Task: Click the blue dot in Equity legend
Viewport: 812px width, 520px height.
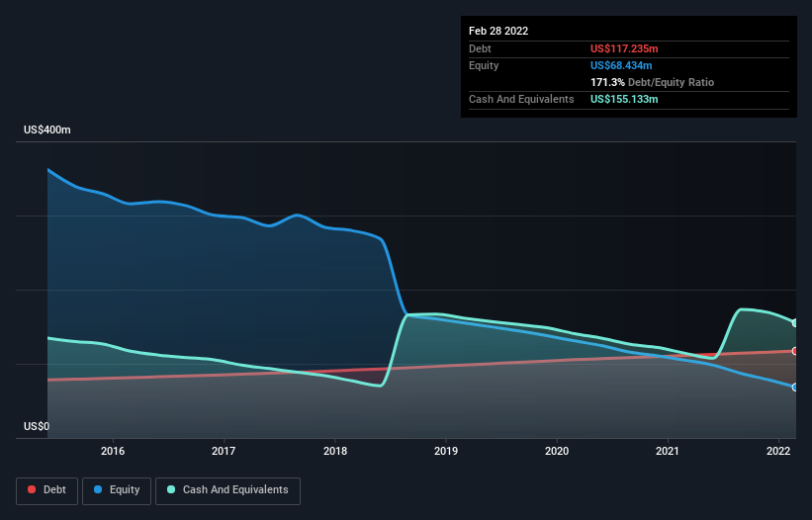Action: click(x=97, y=489)
